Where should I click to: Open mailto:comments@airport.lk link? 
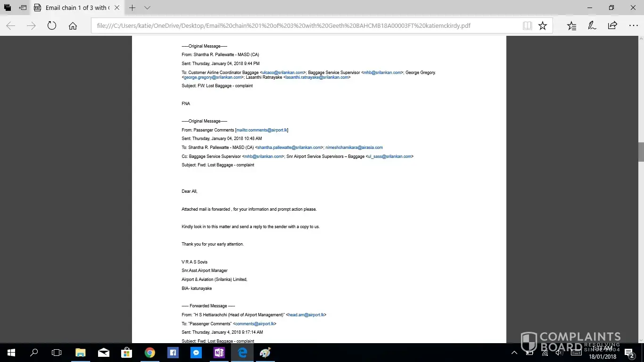click(262, 130)
